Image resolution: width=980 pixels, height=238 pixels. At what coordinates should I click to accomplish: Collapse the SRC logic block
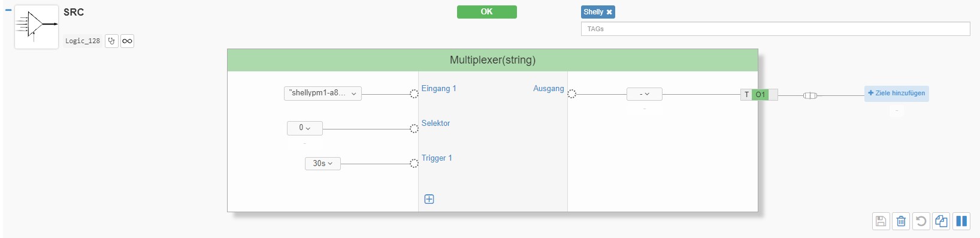tap(8, 10)
